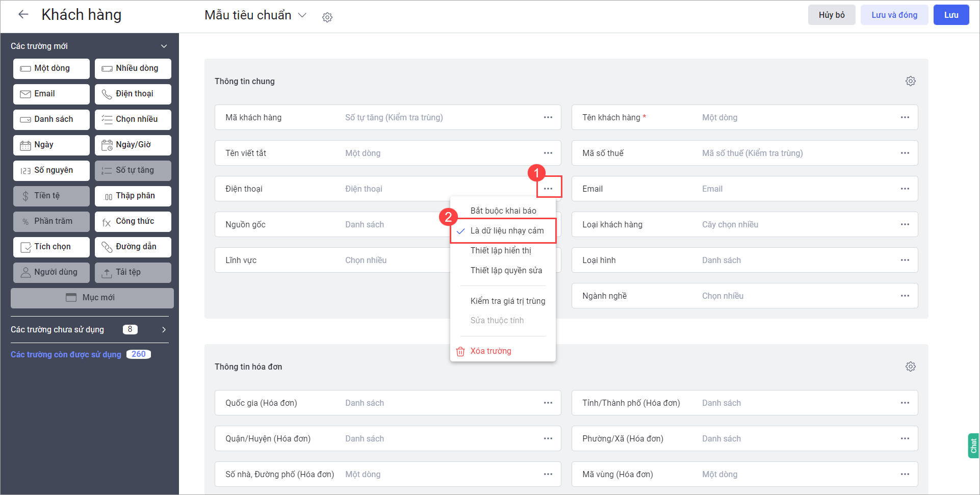Screen dimensions: 980x495
Task: Open template settings gear next to Mẫu tiêu chuẩn
Action: tap(327, 17)
